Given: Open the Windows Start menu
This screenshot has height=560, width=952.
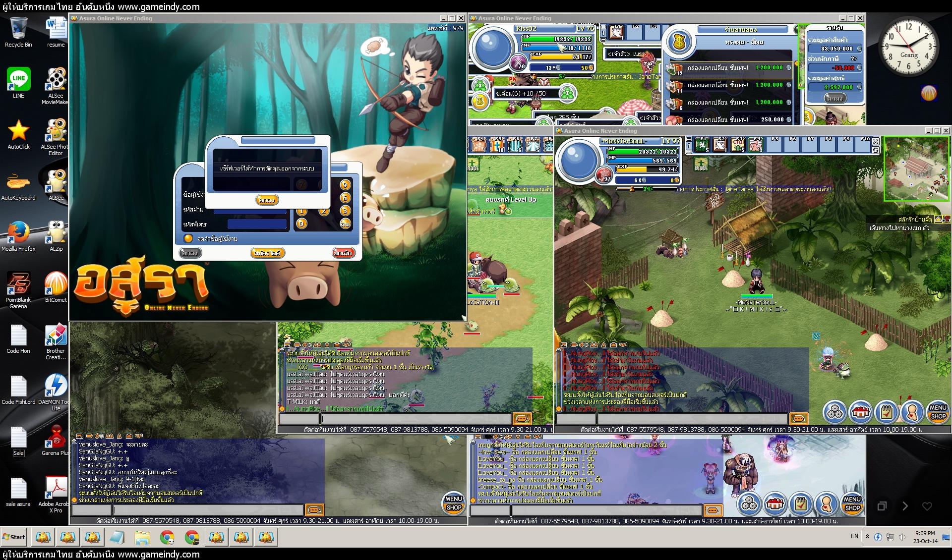Looking at the screenshot, I should tap(14, 537).
